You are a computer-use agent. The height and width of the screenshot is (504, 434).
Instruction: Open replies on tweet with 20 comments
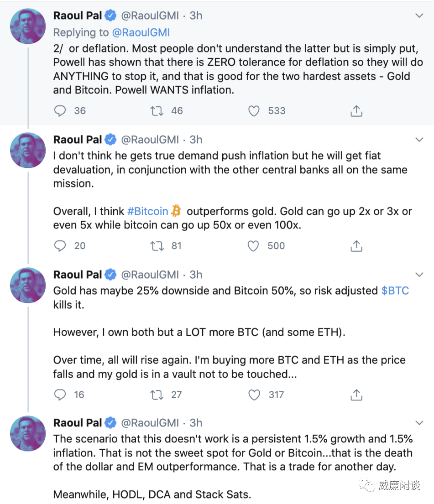tap(60, 246)
